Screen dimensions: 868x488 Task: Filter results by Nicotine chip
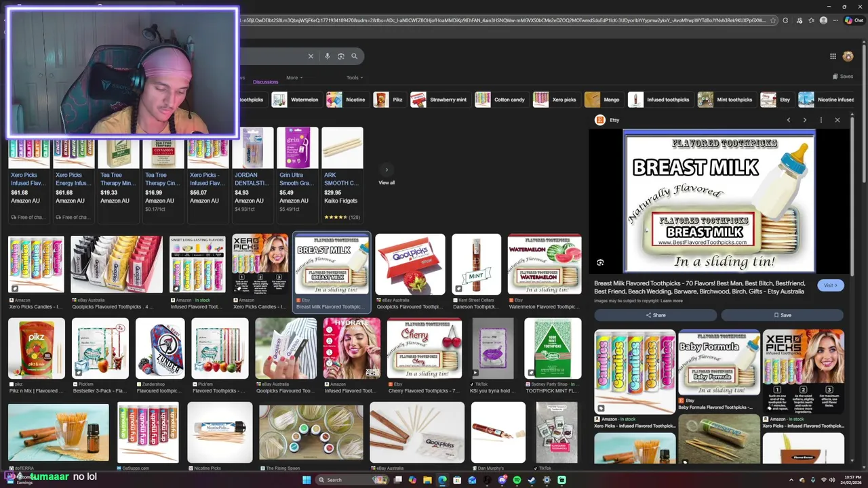point(347,100)
